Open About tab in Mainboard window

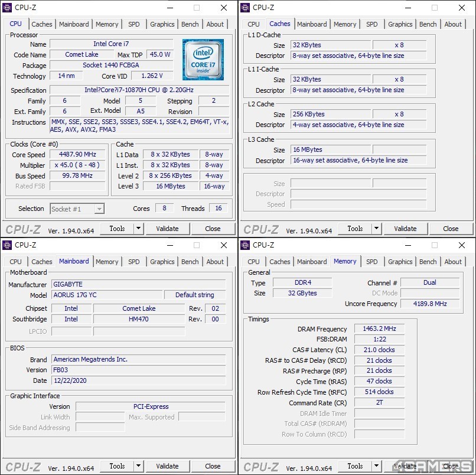(215, 262)
